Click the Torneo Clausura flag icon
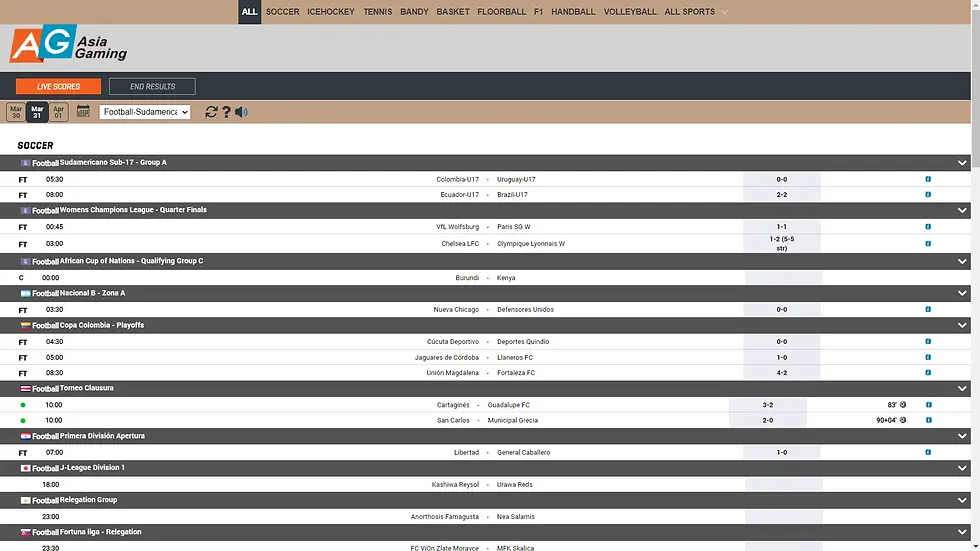The width and height of the screenshot is (980, 551). coord(26,389)
